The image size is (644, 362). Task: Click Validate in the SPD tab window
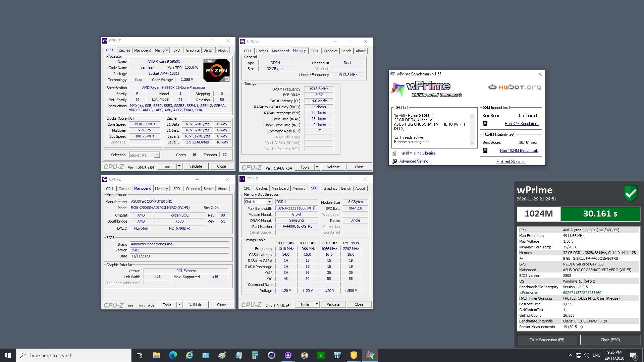coord(333,304)
